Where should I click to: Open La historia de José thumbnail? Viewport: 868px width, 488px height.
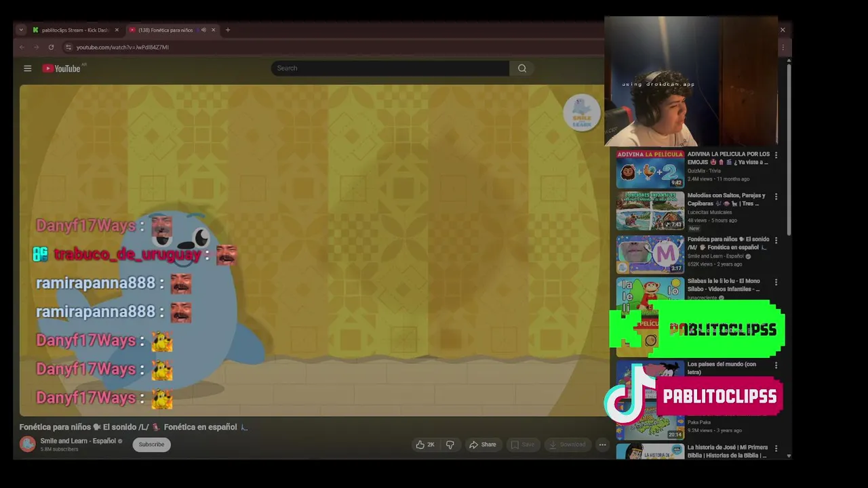click(650, 451)
